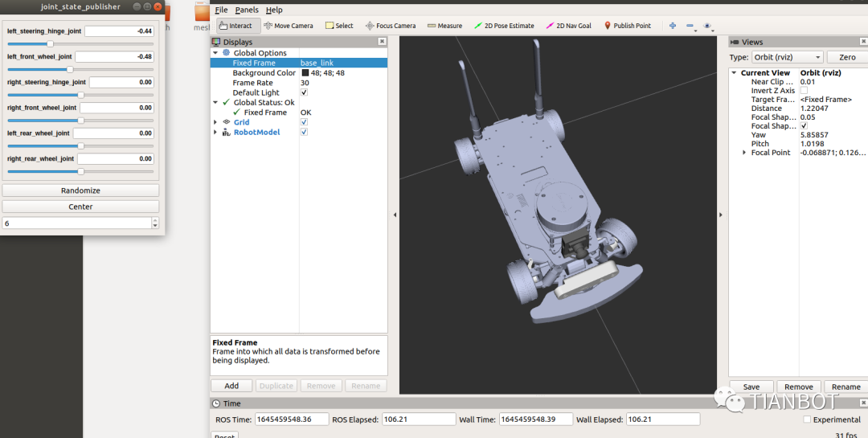Open the Panels menu

pos(247,10)
